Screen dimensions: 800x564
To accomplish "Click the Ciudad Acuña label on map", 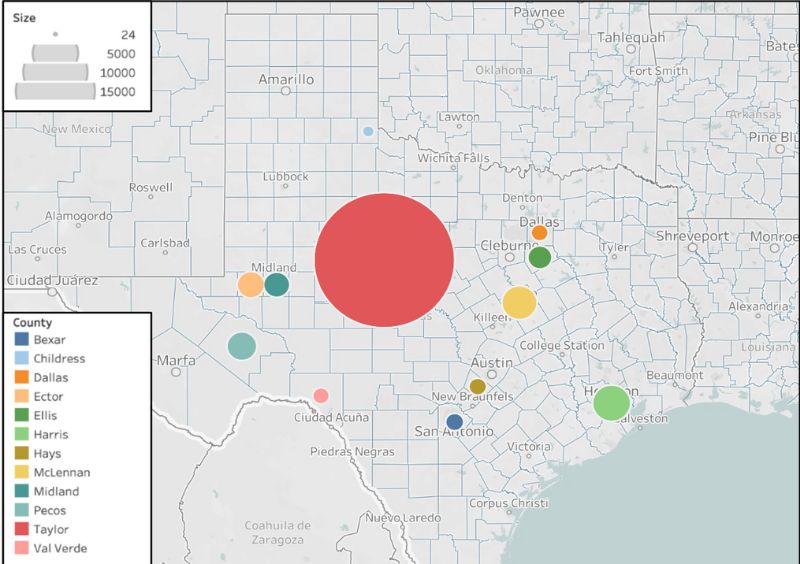I will click(331, 417).
